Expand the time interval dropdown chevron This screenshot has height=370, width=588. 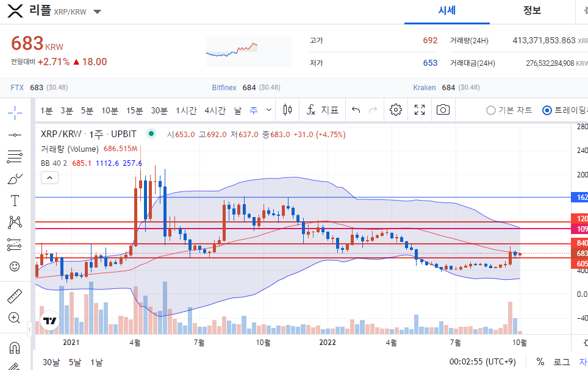pos(269,110)
